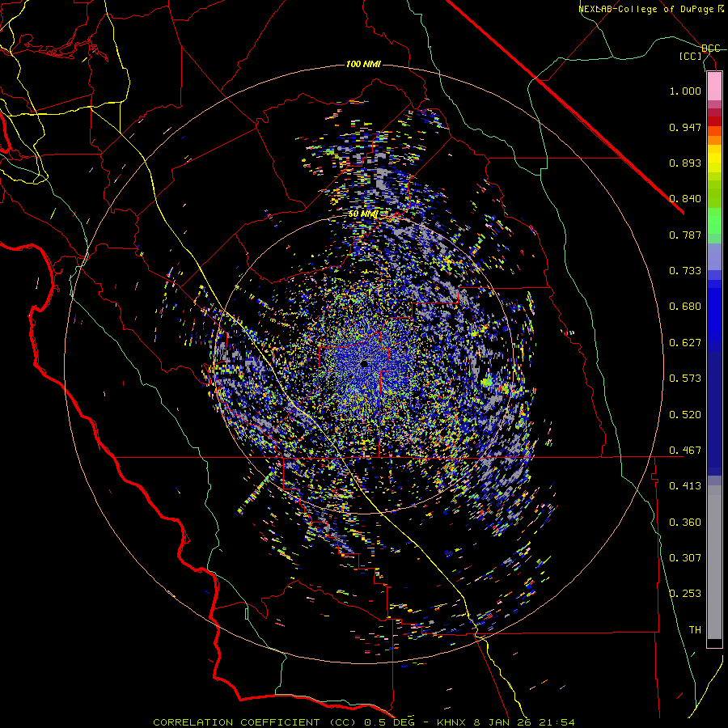Click the 0.787 legend value
Image resolution: width=728 pixels, height=728 pixels.
coord(685,235)
